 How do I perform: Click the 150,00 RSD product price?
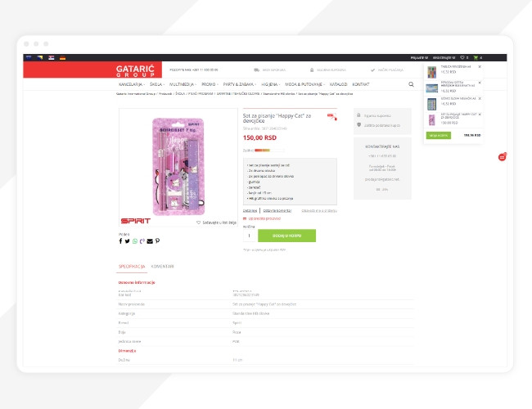coord(259,137)
